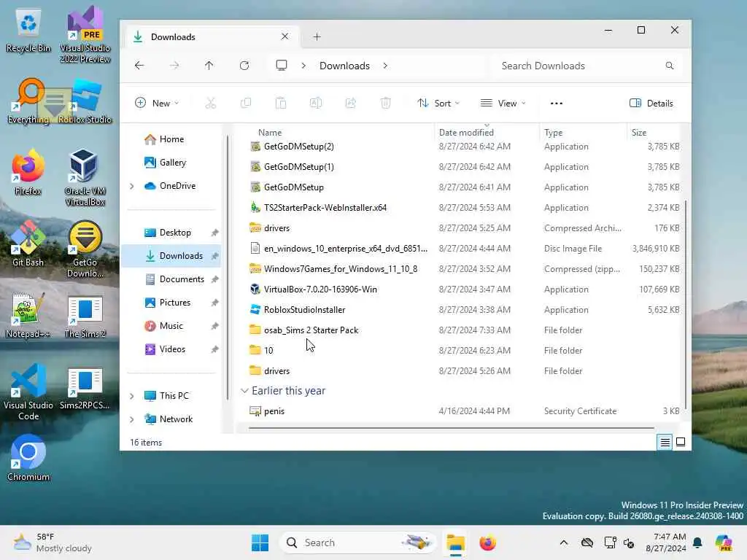Click vertical scrollbar of file list
The height and width of the screenshot is (560, 747).
(x=686, y=305)
